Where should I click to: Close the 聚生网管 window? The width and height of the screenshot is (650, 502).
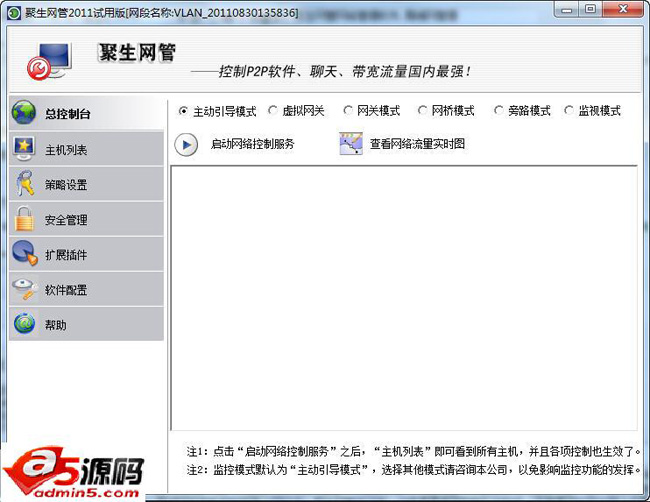[623, 9]
